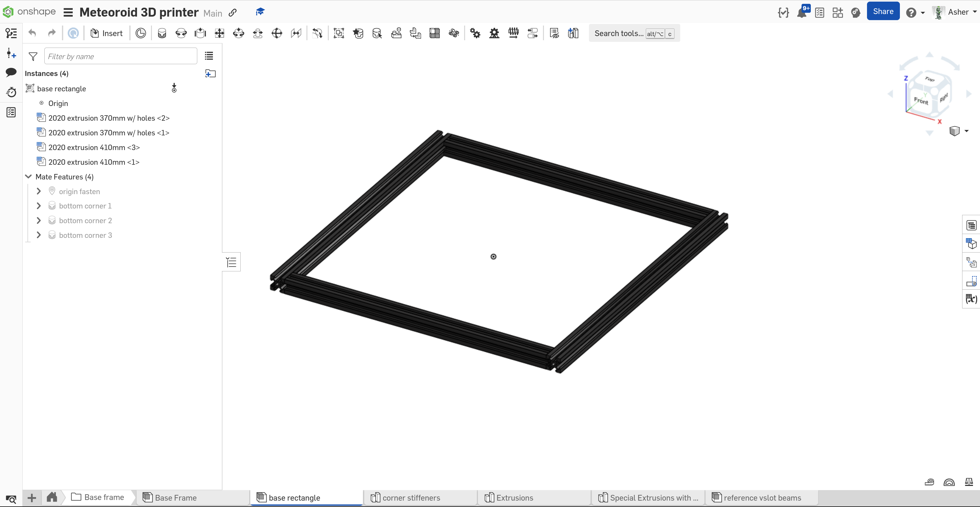Expand the bottom corner 2 mate
The height and width of the screenshot is (507, 980).
39,220
